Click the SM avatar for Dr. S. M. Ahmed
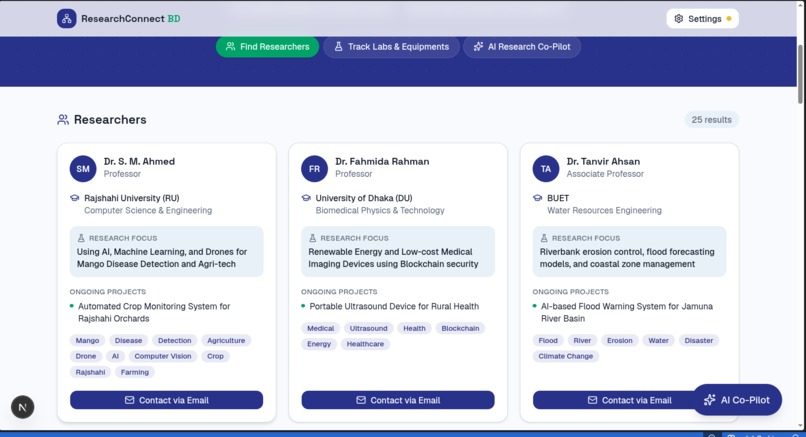The width and height of the screenshot is (806, 437). pos(83,169)
